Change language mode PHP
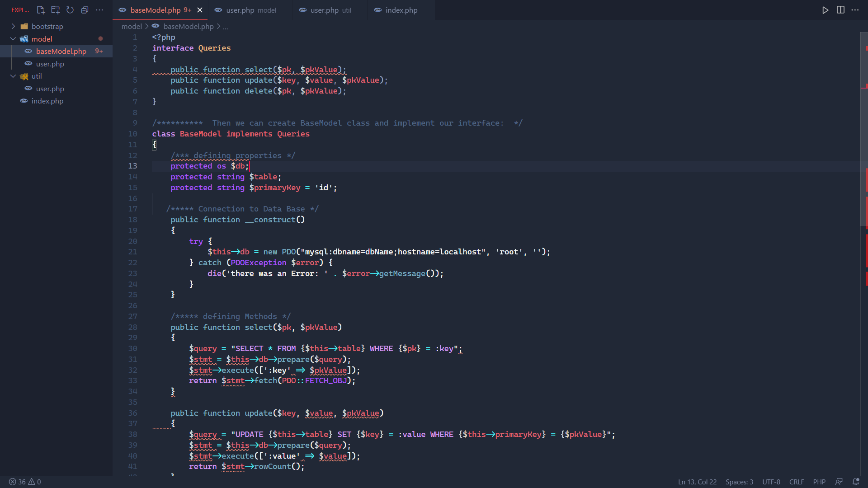This screenshot has width=868, height=488. pyautogui.click(x=819, y=482)
